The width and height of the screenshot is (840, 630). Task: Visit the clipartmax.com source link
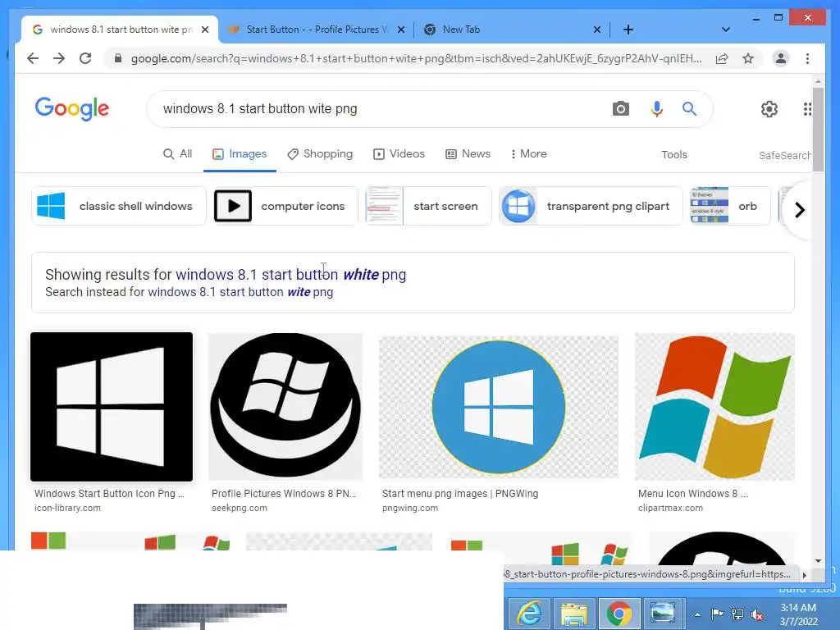670,508
